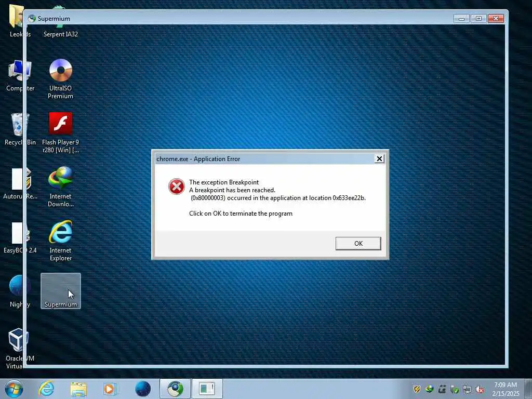Select the Flash Player 9 desktop icon
This screenshot has height=399, width=532.
coord(61,132)
